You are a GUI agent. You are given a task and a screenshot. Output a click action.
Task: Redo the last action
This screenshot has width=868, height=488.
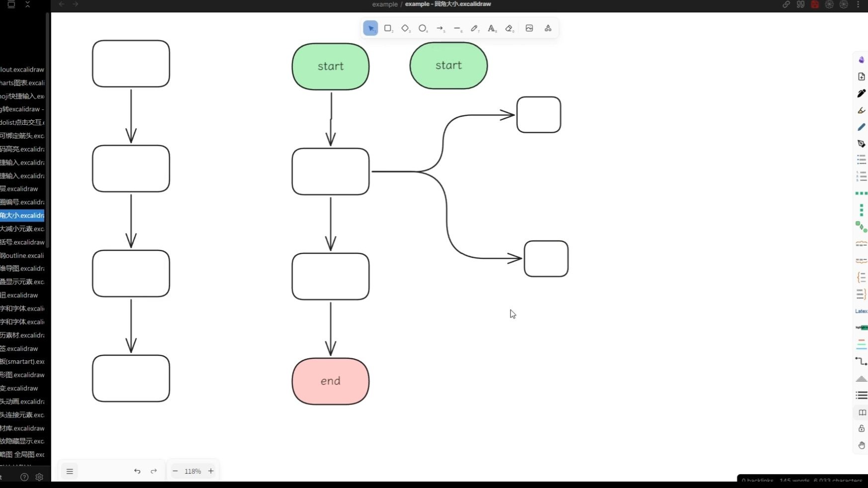(154, 471)
